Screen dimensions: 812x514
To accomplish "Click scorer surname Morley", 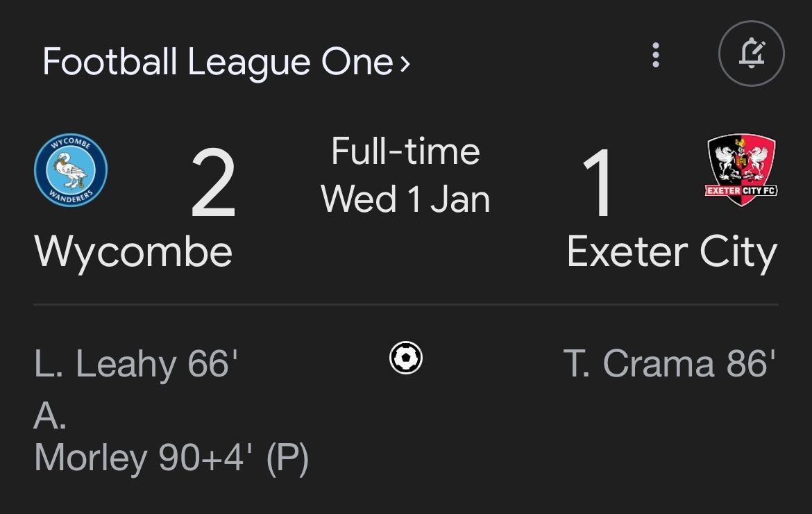I will pos(91,458).
